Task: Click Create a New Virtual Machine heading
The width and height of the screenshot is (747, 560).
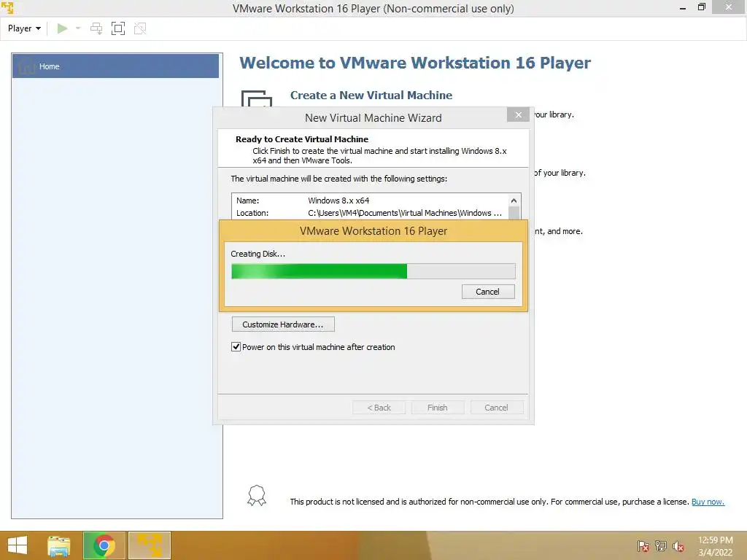Action: (x=371, y=96)
